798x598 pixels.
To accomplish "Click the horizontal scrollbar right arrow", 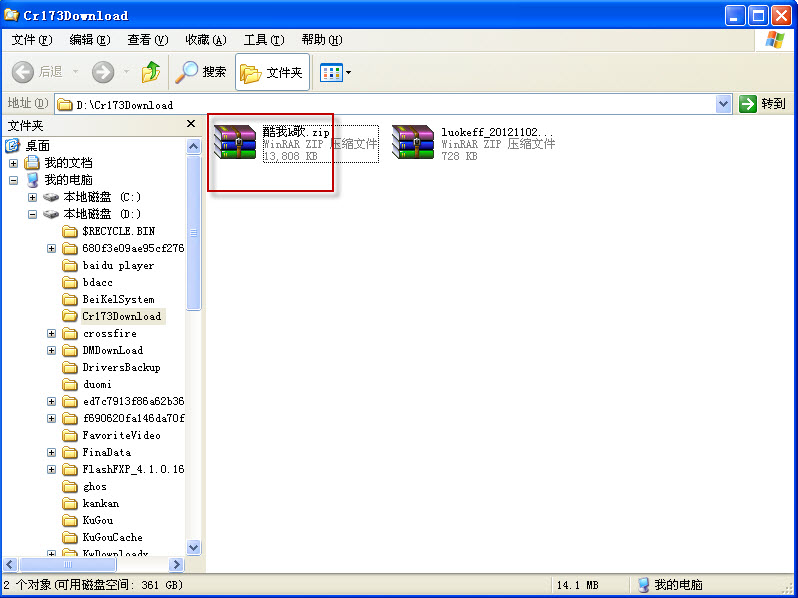I will pos(177,564).
